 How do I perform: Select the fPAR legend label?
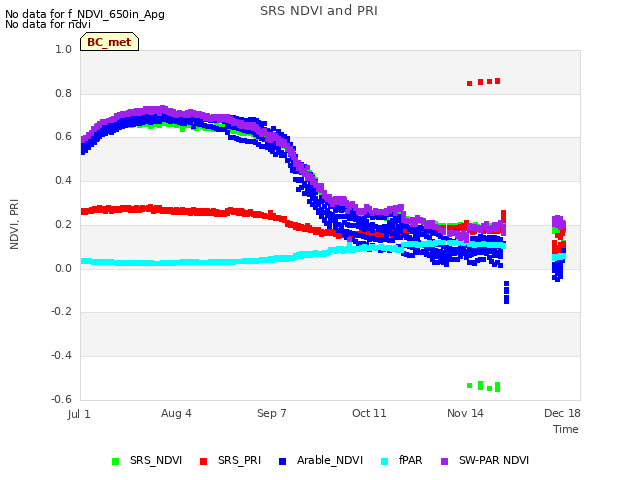(411, 460)
